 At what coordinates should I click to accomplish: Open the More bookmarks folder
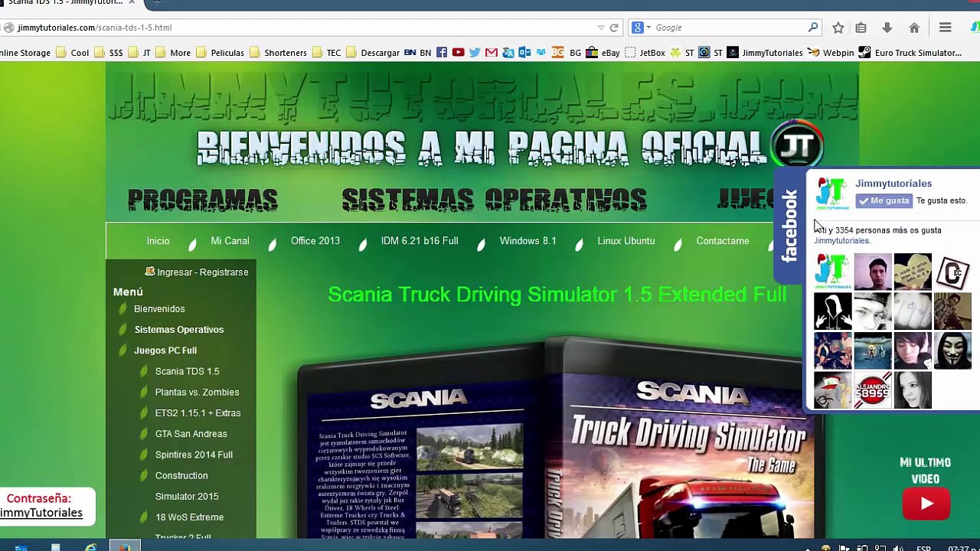(174, 52)
